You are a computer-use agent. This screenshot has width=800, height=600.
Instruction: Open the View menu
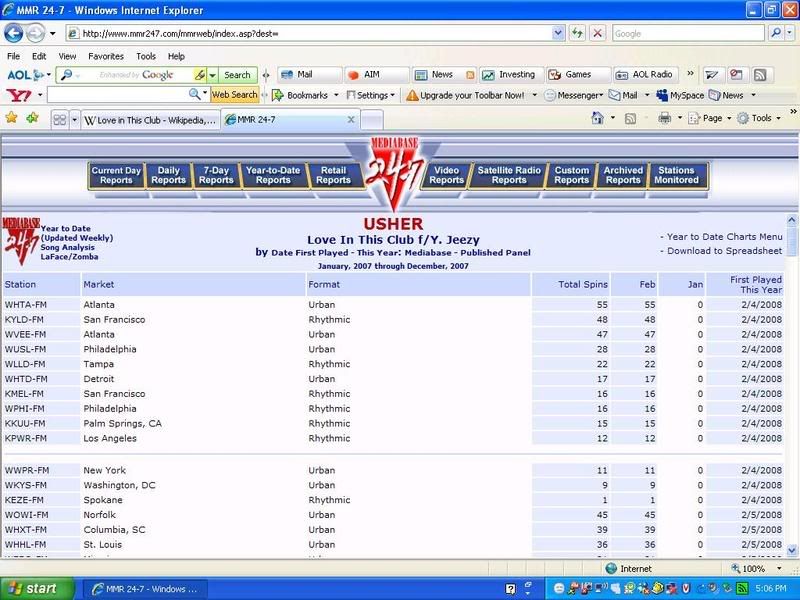coord(67,56)
